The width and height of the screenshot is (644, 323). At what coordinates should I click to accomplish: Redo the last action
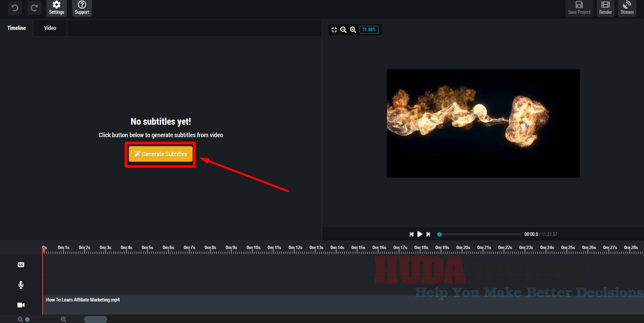click(34, 8)
